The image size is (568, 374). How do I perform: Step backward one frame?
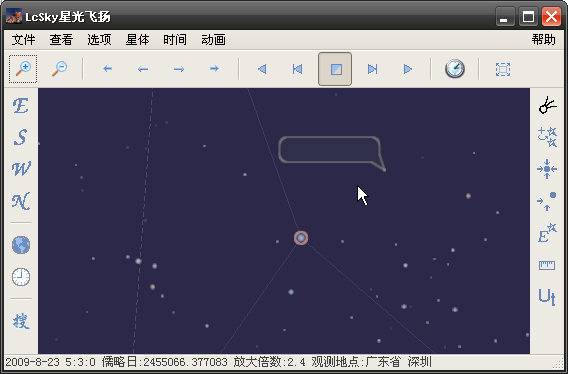pos(297,69)
